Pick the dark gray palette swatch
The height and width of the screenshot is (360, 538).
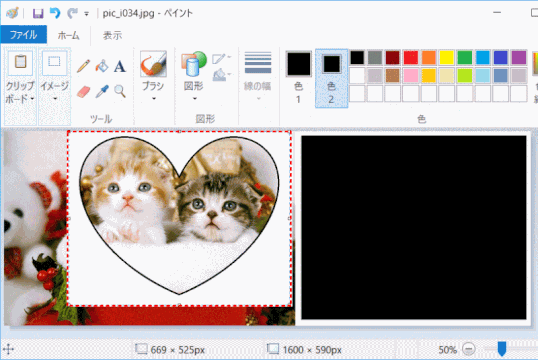coord(375,57)
